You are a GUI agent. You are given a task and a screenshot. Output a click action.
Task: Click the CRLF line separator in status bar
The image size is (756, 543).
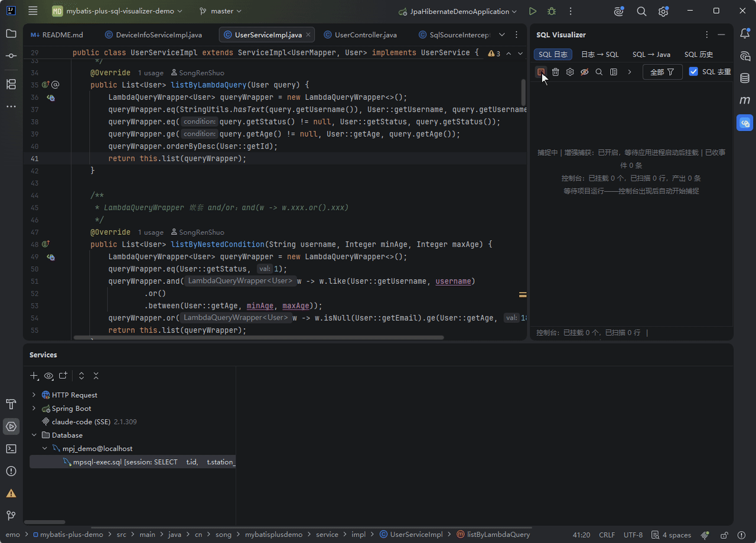607,535
